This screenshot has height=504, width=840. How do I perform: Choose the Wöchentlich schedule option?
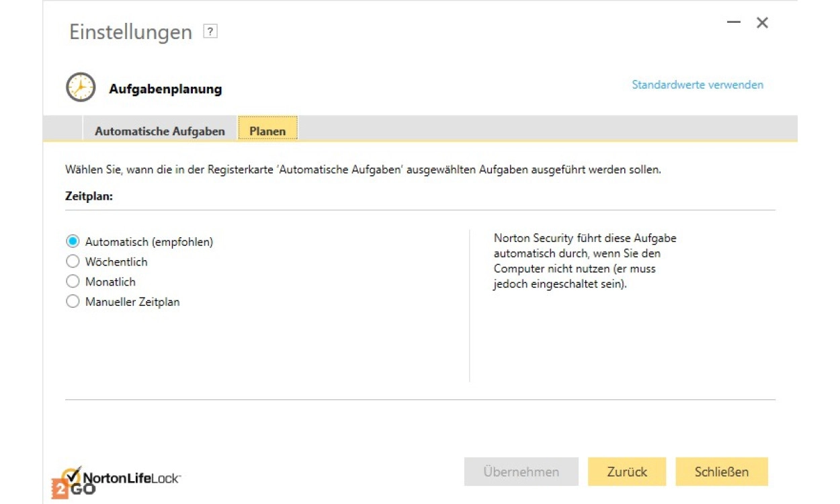point(73,261)
